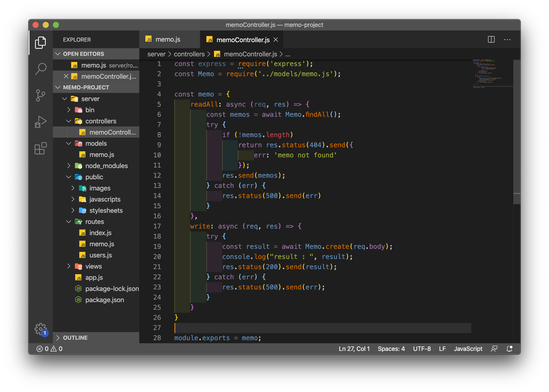Open the More Actions ellipsis menu

tap(507, 40)
